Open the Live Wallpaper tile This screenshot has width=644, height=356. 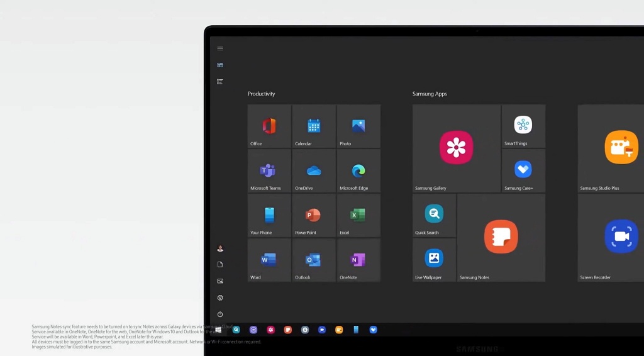tap(434, 260)
